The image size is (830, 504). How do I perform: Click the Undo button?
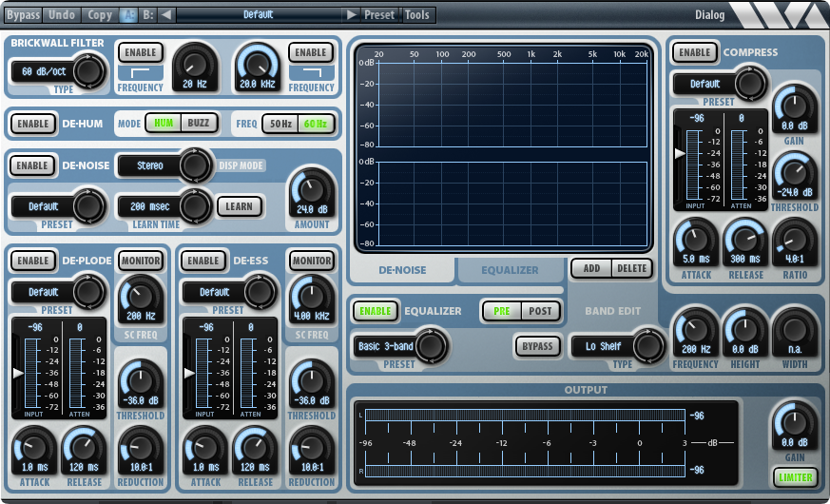click(62, 15)
